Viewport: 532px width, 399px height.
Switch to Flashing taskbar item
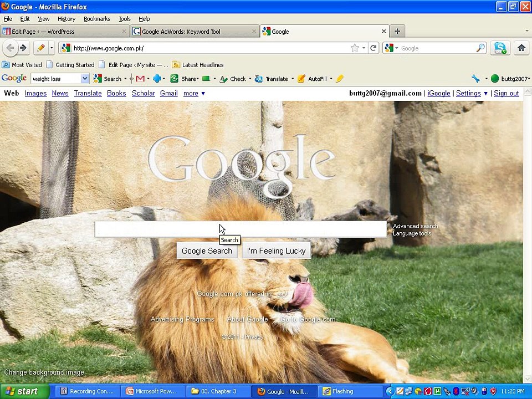coord(350,391)
